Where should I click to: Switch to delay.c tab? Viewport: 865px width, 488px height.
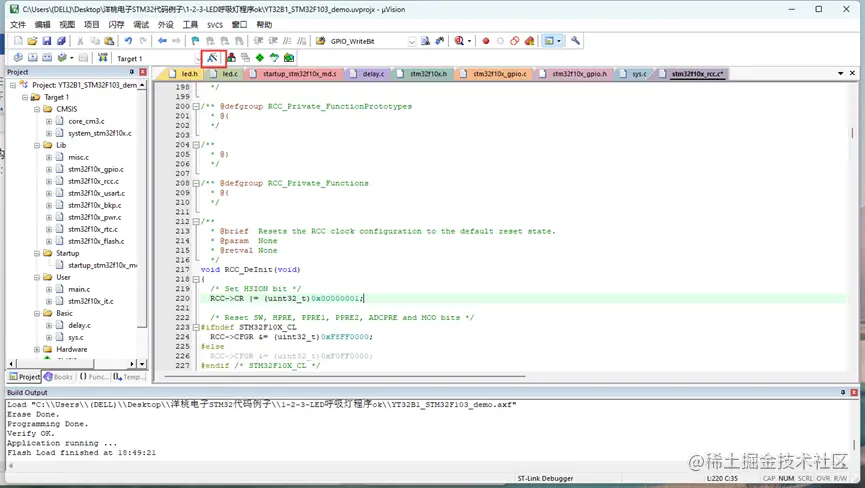click(x=367, y=73)
